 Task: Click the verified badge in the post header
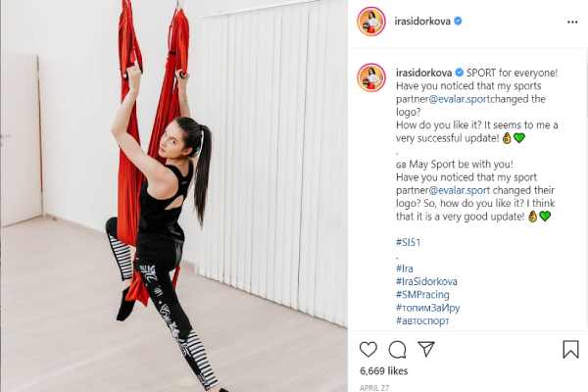coord(458,21)
